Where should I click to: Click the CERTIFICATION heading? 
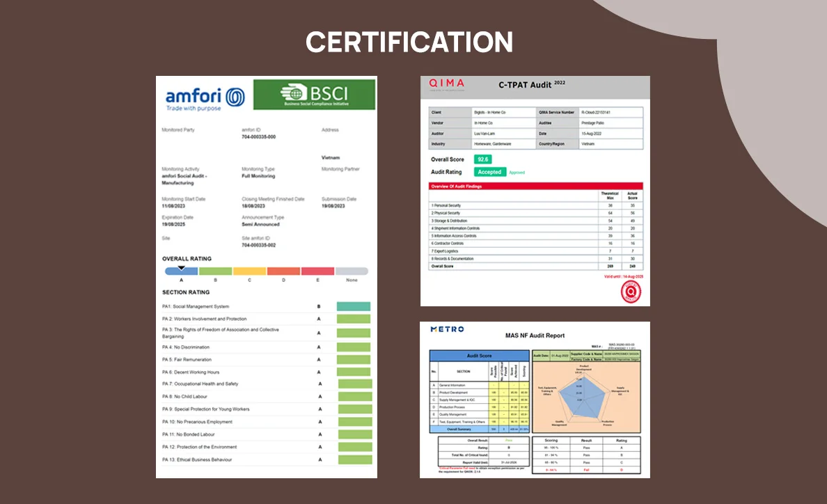tap(409, 42)
